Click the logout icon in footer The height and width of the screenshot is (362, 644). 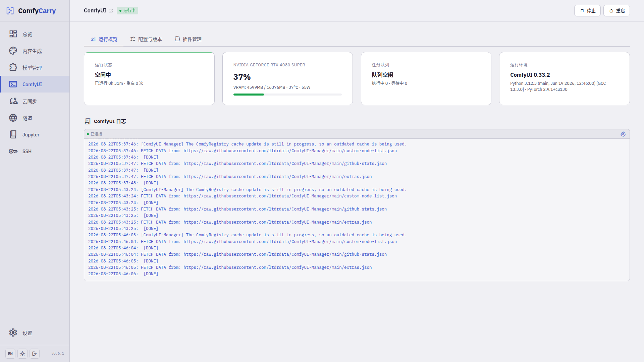(35, 354)
